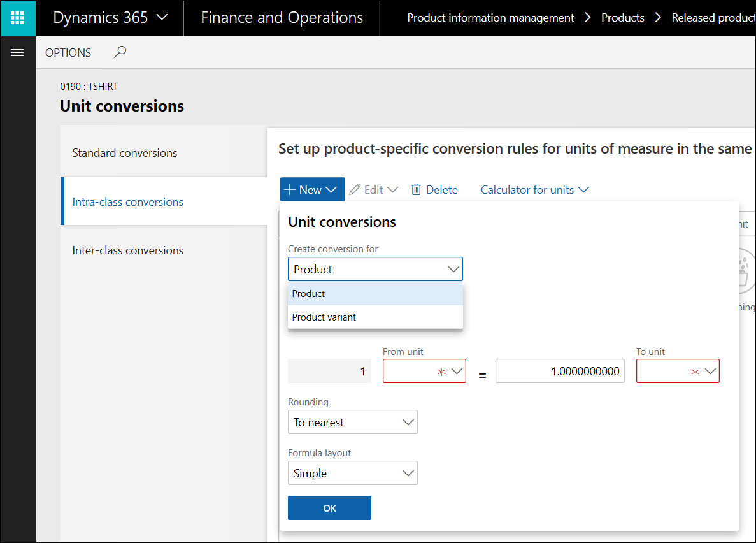Expand the hamburger navigation pane icon
This screenshot has height=543, width=756.
17,52
